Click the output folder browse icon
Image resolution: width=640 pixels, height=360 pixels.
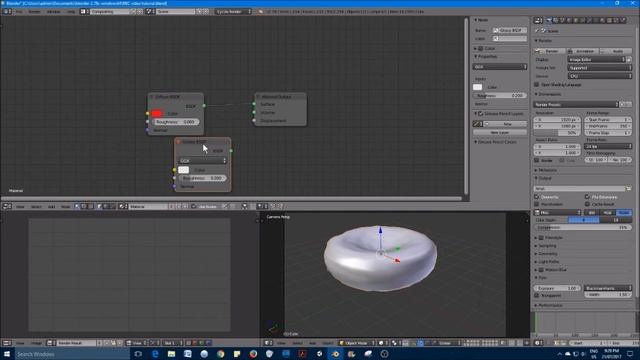[629, 189]
